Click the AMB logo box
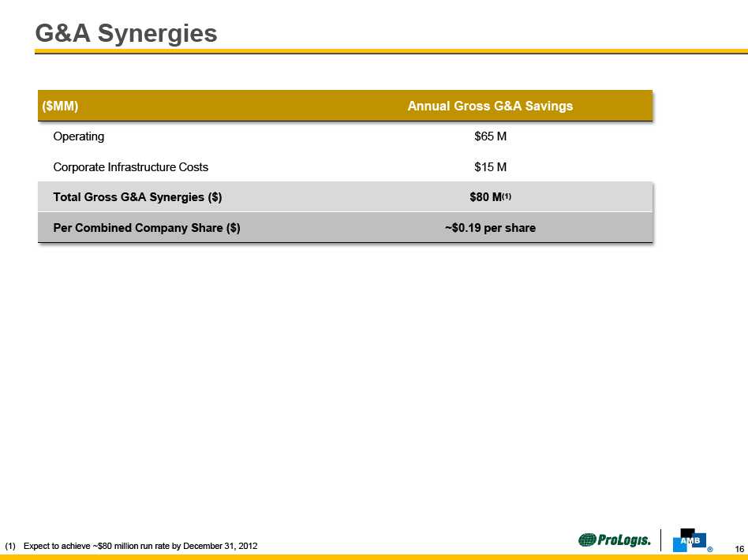The image size is (748, 560). click(688, 540)
